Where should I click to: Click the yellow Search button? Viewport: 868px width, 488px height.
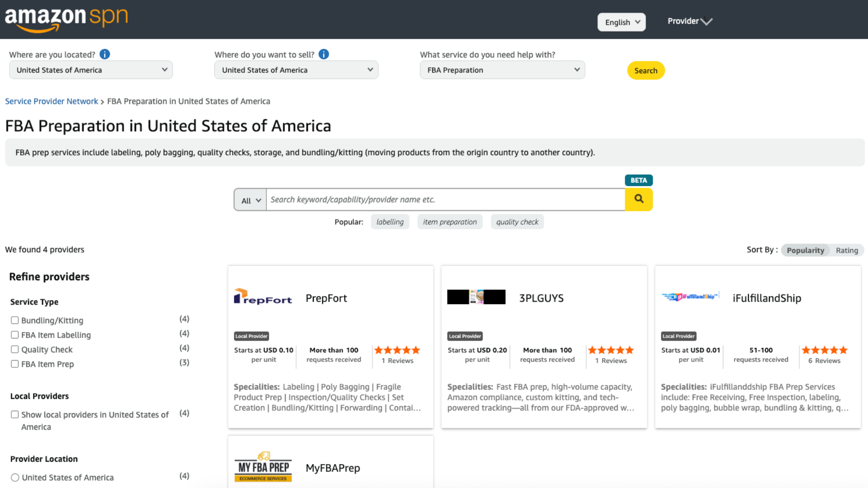click(x=646, y=70)
